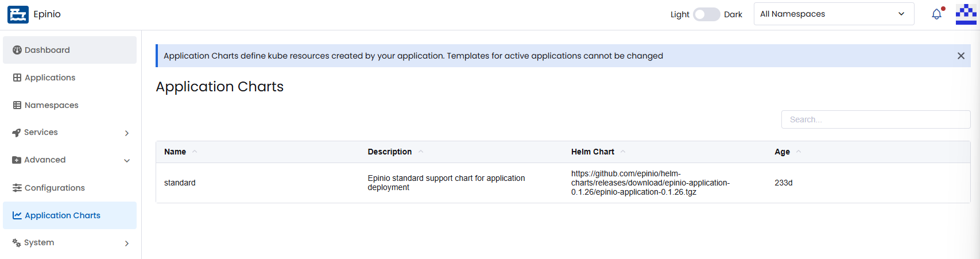This screenshot has height=259, width=980.
Task: Click the Helm Chart column header
Action: pyautogui.click(x=592, y=152)
